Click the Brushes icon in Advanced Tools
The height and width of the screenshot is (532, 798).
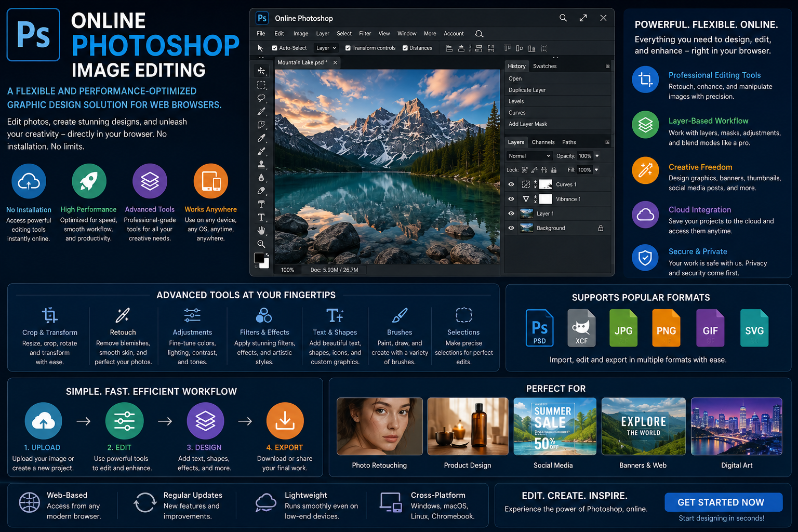(400, 315)
